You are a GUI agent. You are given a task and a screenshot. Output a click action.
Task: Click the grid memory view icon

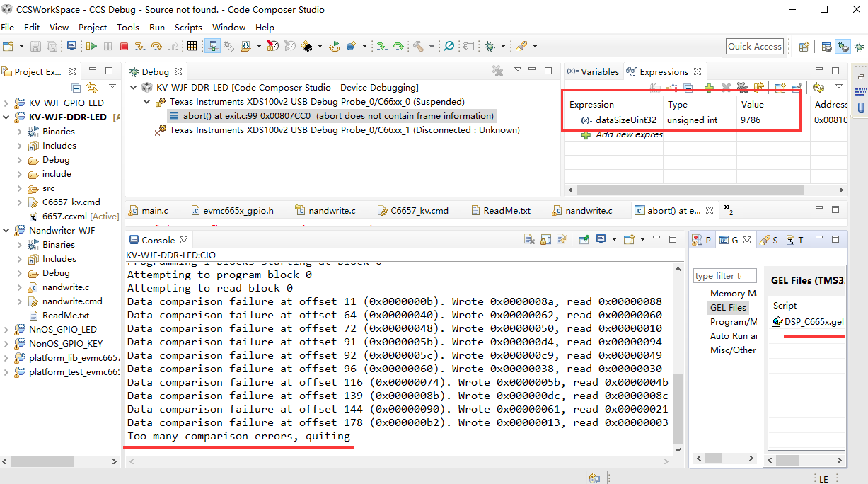click(192, 46)
